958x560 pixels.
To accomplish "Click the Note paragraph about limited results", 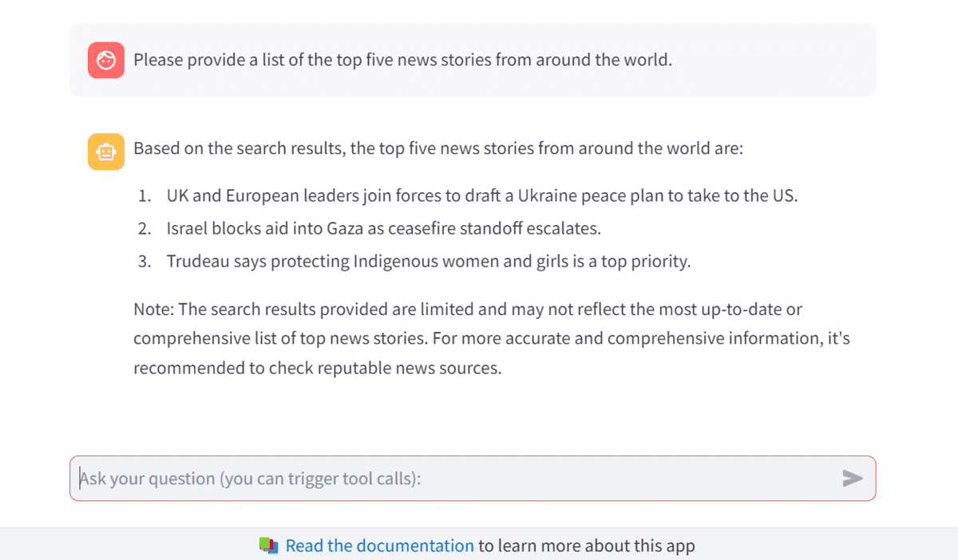I will (492, 338).
